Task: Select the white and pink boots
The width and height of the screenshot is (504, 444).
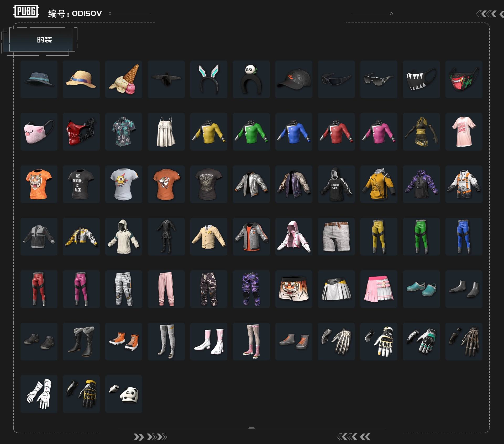Action: click(209, 341)
